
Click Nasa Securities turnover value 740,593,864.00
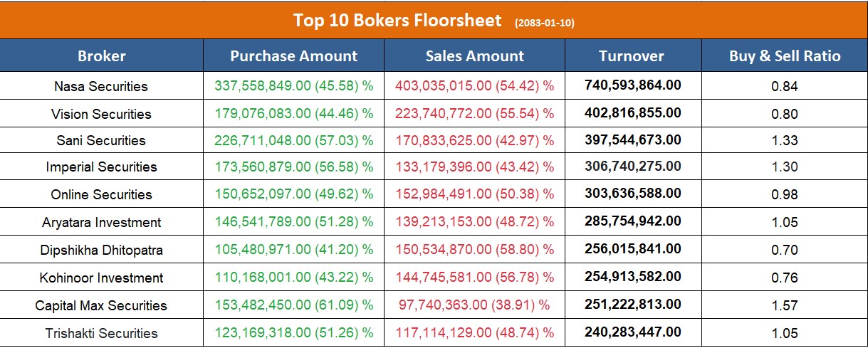pyautogui.click(x=632, y=85)
